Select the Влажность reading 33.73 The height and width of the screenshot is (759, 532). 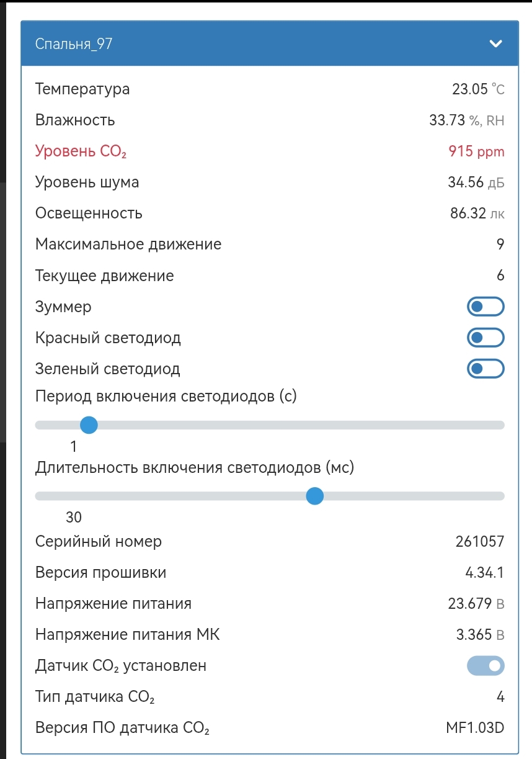click(447, 120)
